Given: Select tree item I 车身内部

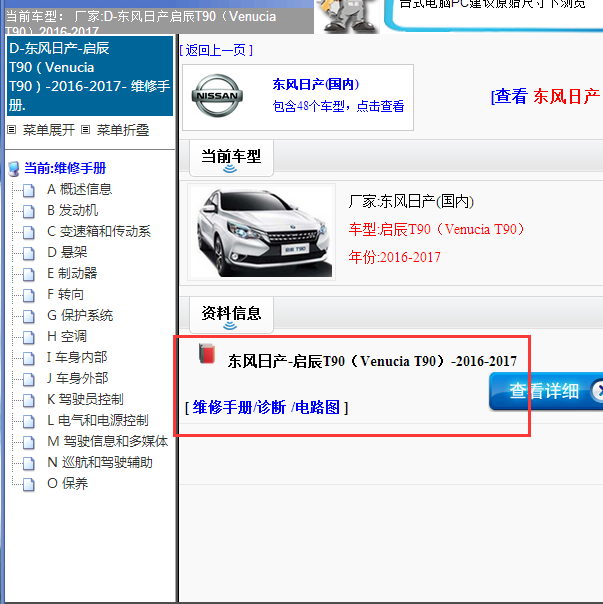Looking at the screenshot, I should coord(77,357).
